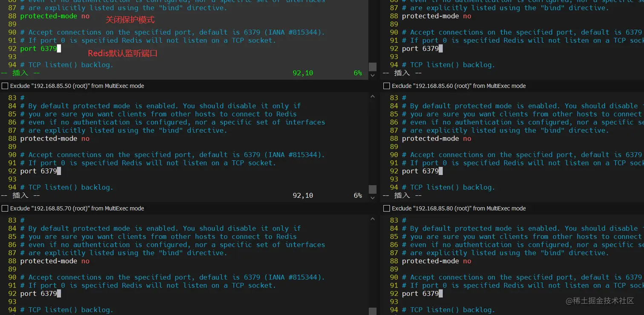Image resolution: width=644 pixels, height=315 pixels.
Task: Click "port 6379" in the 192.168.85.70 terminal
Action: pyautogui.click(x=38, y=293)
